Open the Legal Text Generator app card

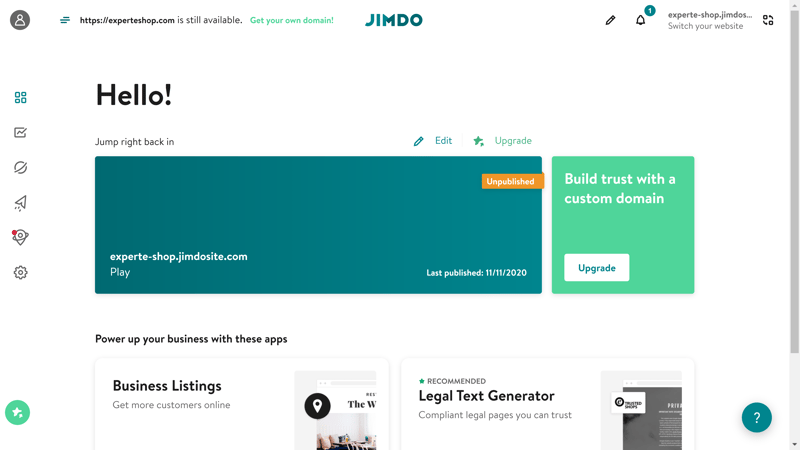tap(547, 404)
